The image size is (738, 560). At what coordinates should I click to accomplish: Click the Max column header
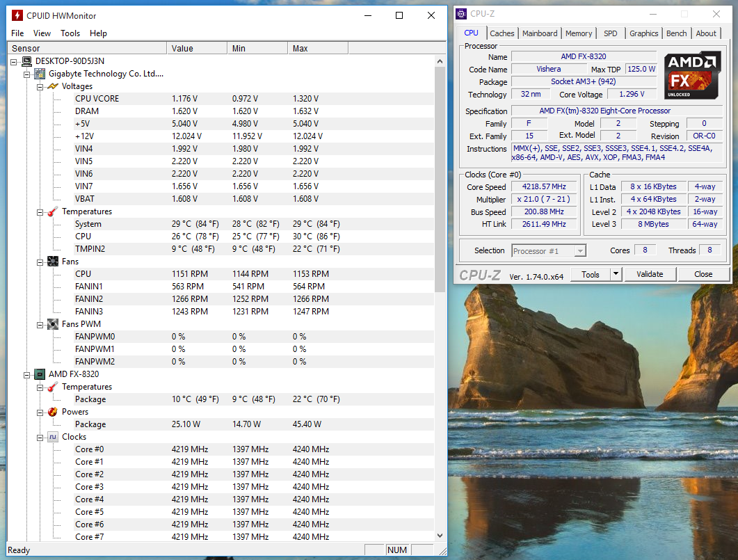[x=318, y=48]
